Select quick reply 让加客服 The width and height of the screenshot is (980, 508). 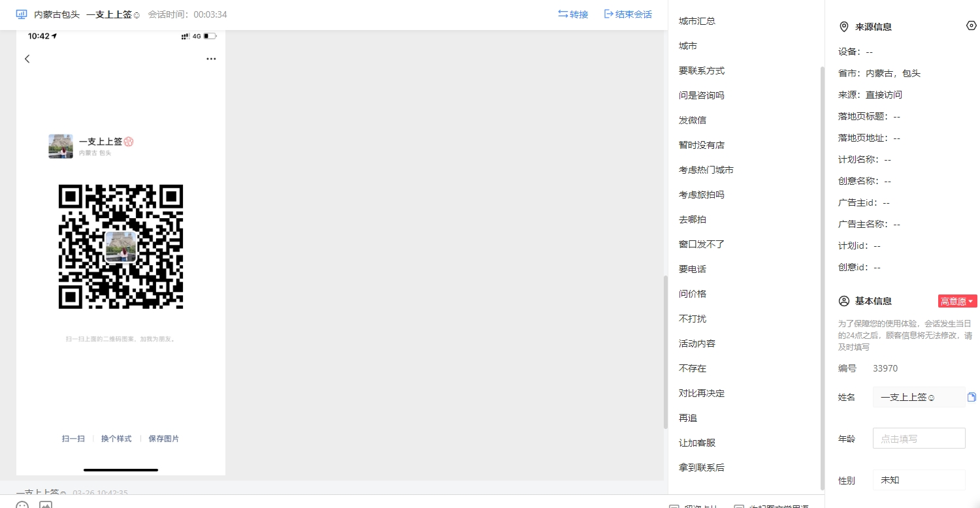pos(697,443)
